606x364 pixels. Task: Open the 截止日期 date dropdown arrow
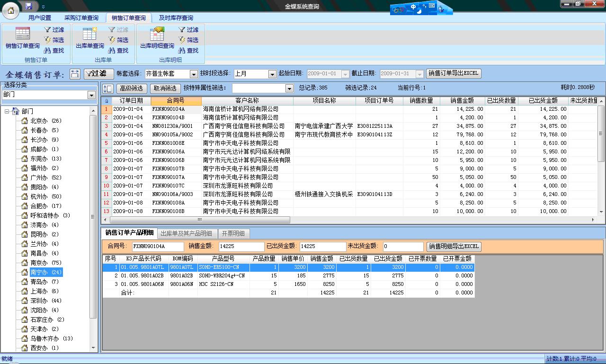pos(419,74)
